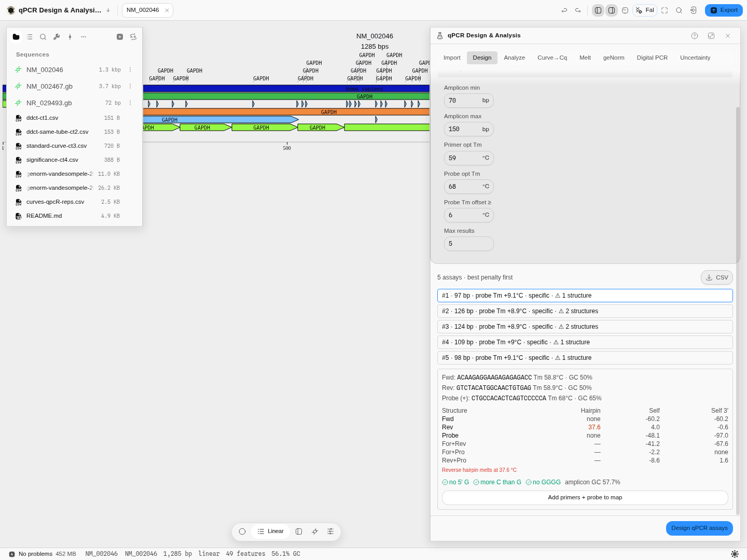Open the outline list icon in sidebar

(30, 37)
